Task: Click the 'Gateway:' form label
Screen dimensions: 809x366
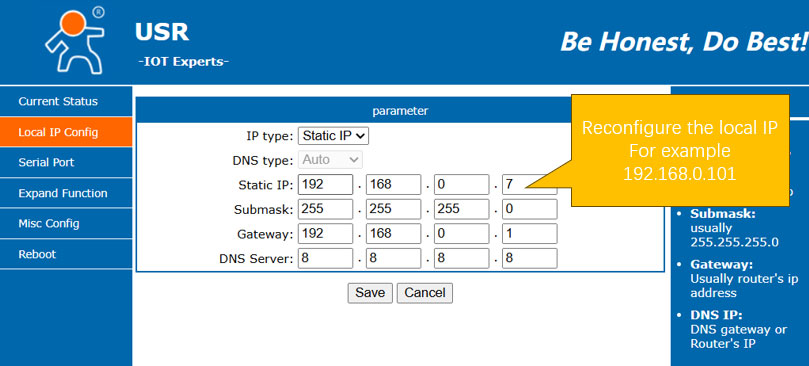Action: [x=265, y=234]
